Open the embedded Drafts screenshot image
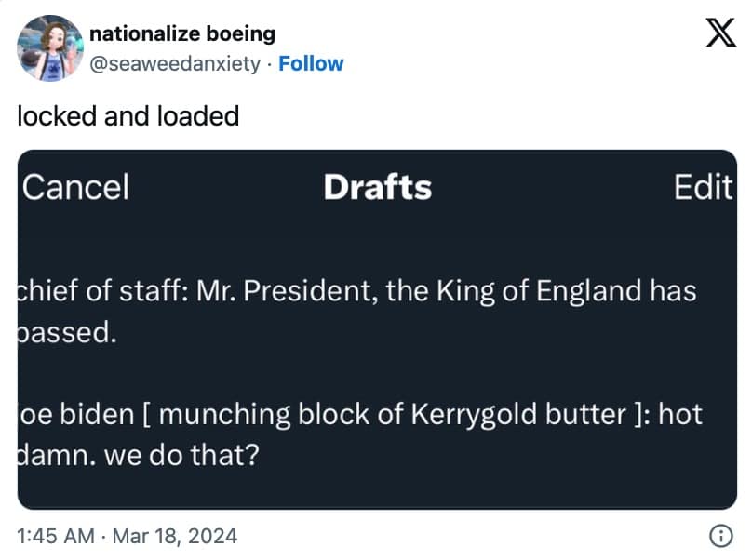 [377, 372]
